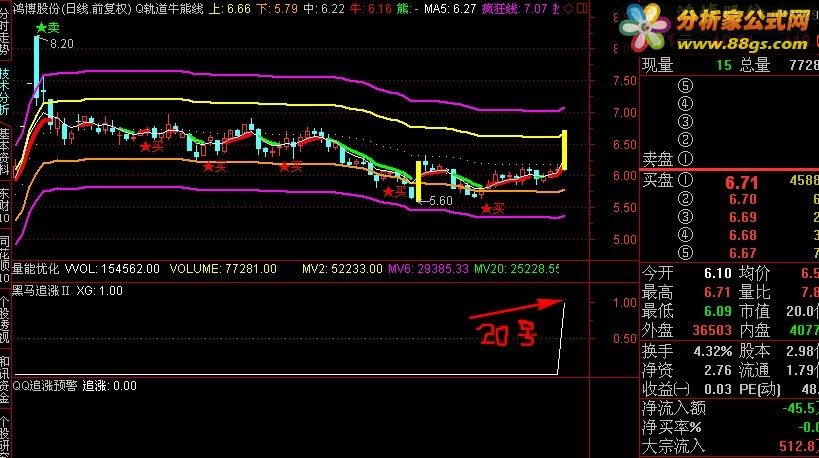
Task: Click the 换手 4.32% value
Action: (x=712, y=351)
